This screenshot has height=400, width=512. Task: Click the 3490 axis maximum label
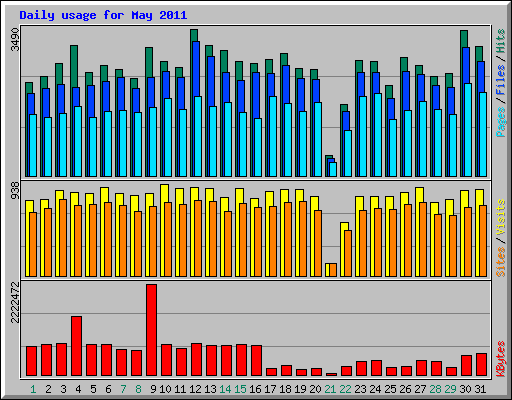[x=15, y=40]
